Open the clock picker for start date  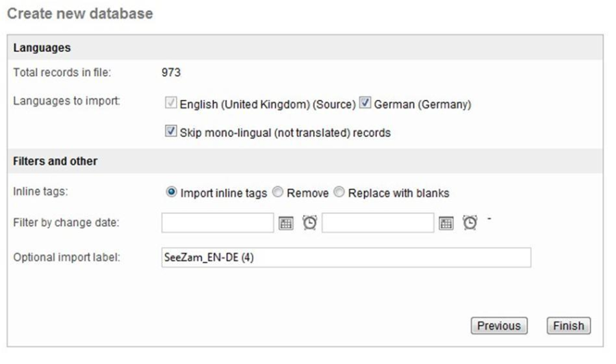(x=310, y=223)
